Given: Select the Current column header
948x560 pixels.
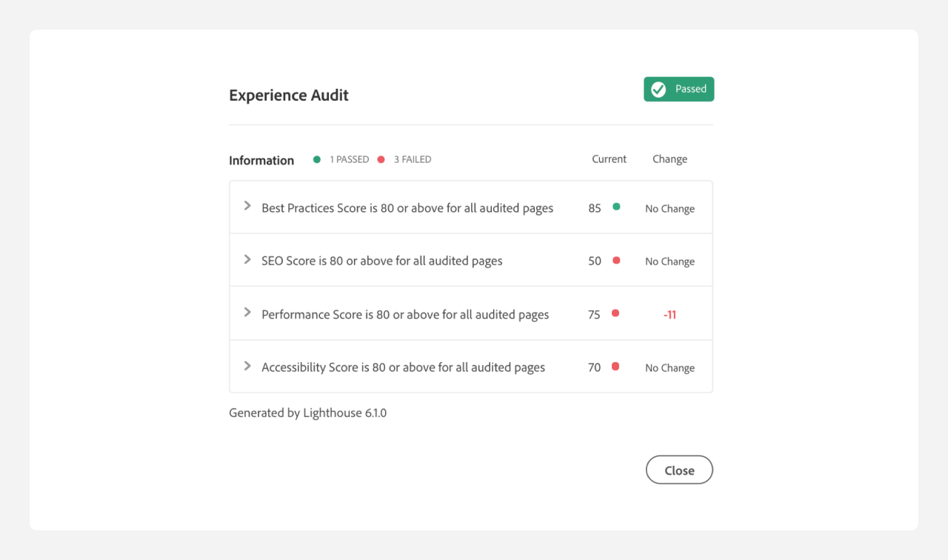Looking at the screenshot, I should (609, 159).
